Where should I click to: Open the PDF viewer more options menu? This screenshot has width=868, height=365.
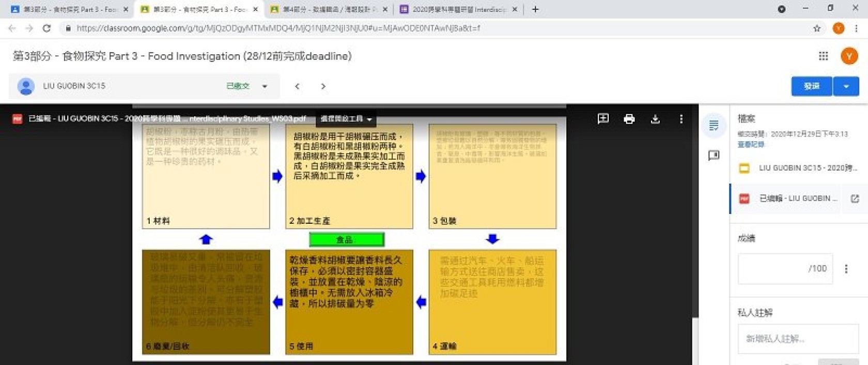681,119
